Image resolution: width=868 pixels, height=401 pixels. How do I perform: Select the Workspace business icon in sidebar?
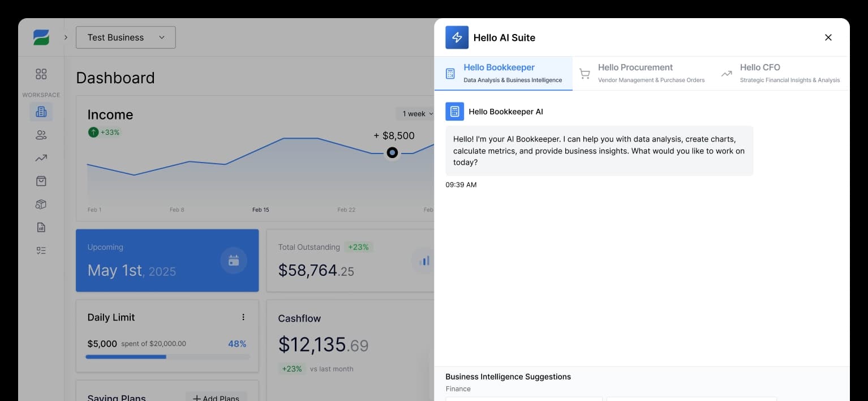pyautogui.click(x=41, y=112)
